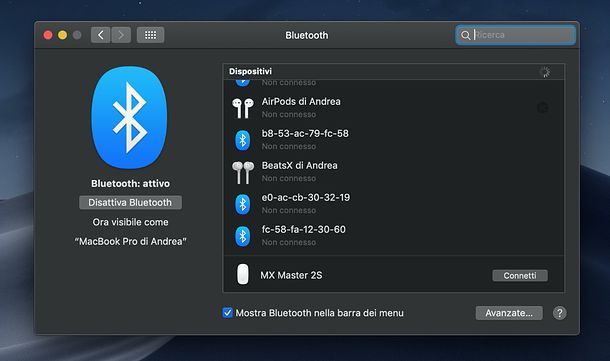
Task: Select AirPods di Andrea icon
Action: 243,108
